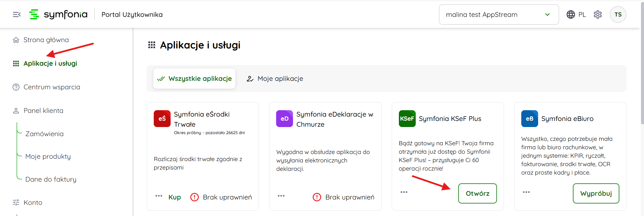Click the eB Symfonia eBiuro icon

coord(529,119)
